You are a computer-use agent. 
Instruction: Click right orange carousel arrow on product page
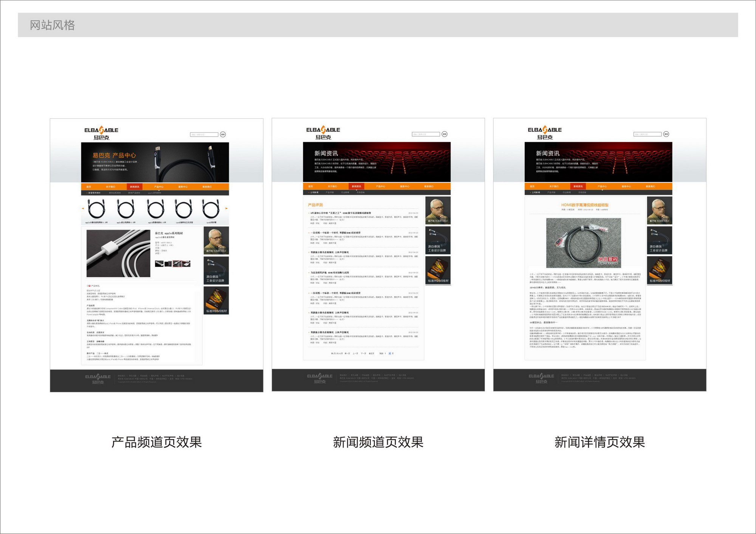227,208
